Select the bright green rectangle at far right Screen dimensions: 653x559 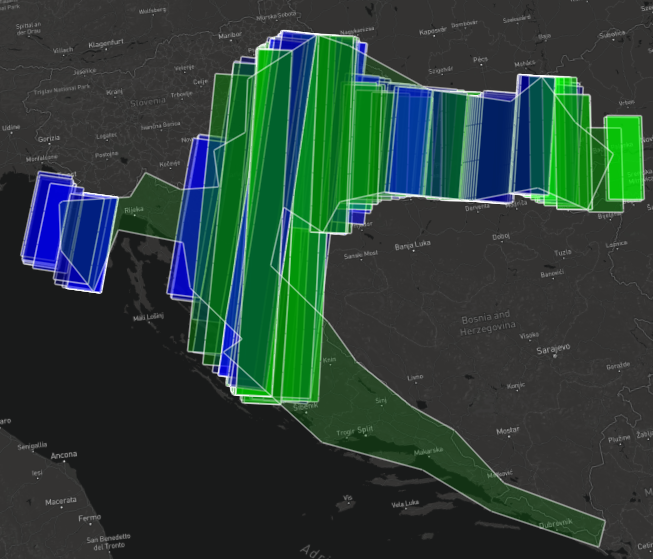click(x=623, y=160)
